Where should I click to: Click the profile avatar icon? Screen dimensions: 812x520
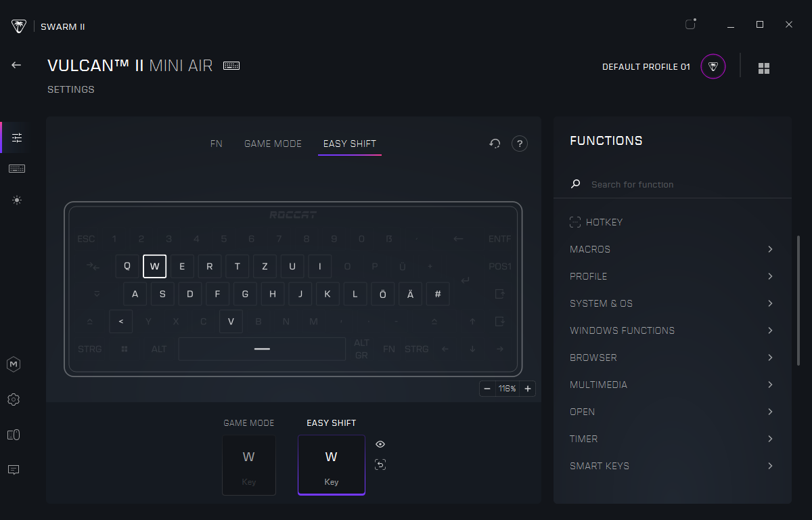(x=713, y=66)
